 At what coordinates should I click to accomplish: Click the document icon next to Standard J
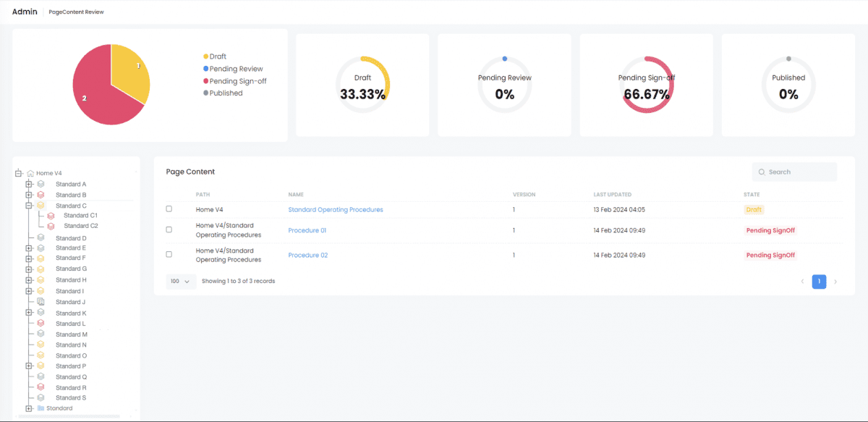[x=41, y=302]
